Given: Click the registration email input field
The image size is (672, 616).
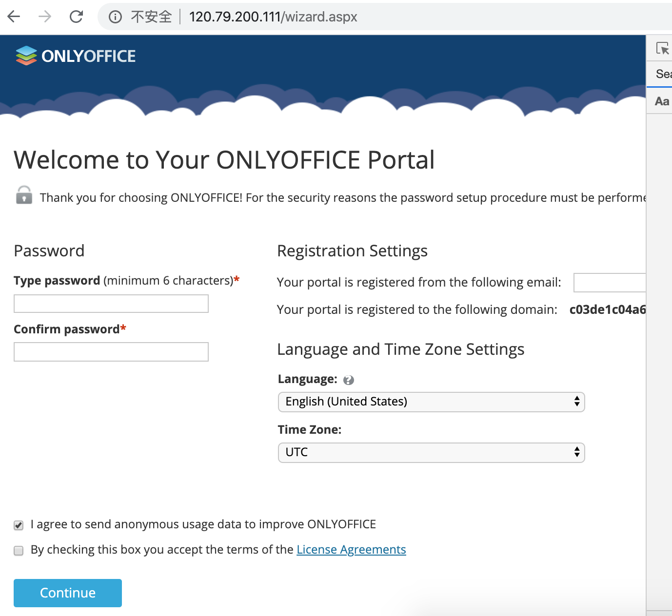Looking at the screenshot, I should [610, 283].
